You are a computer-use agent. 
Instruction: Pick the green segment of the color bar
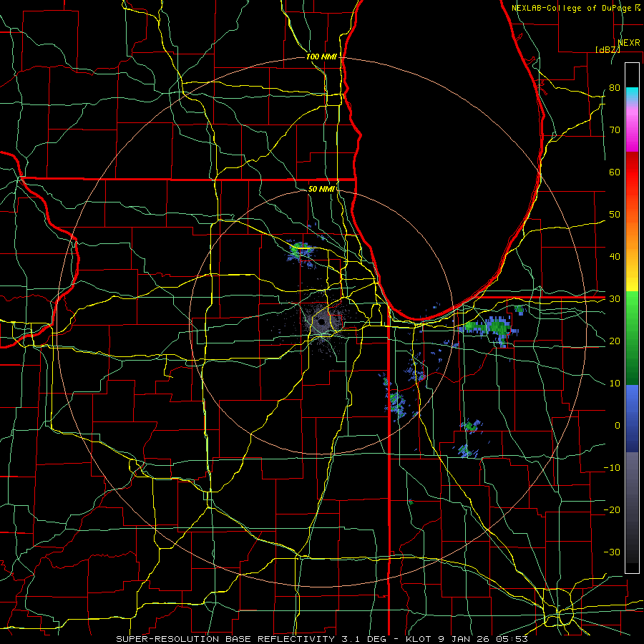tap(632, 338)
